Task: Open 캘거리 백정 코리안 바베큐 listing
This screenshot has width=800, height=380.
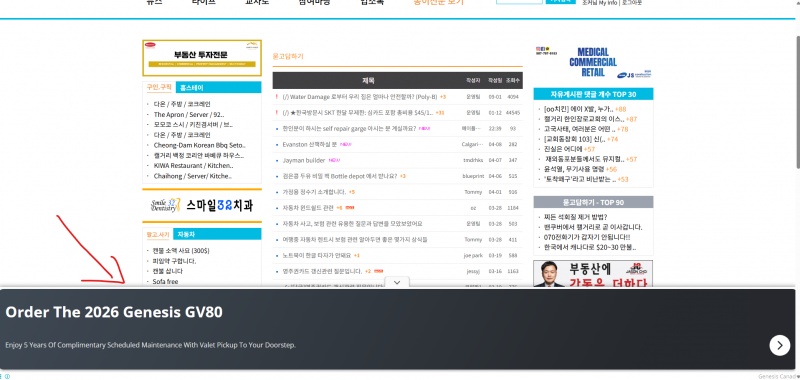Action: tap(198, 155)
